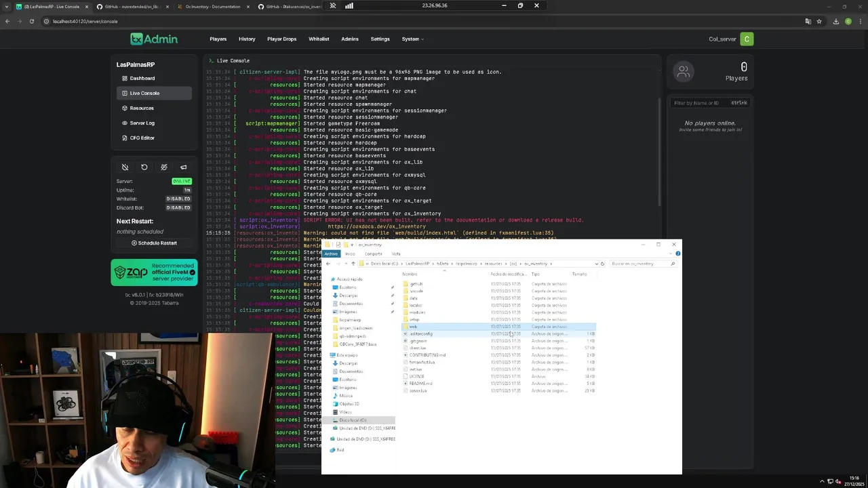The width and height of the screenshot is (868, 488).
Task: Switch to LasPalmasRP Live Console browser tab
Action: 51,6
